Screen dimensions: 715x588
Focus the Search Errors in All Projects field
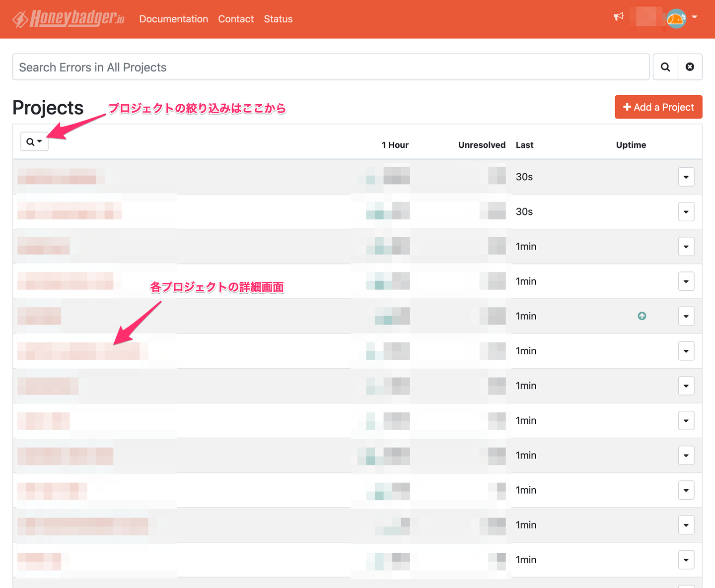click(331, 67)
